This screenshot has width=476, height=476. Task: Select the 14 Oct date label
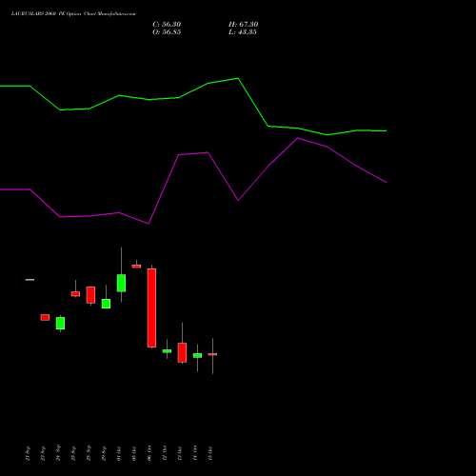[x=195, y=453]
